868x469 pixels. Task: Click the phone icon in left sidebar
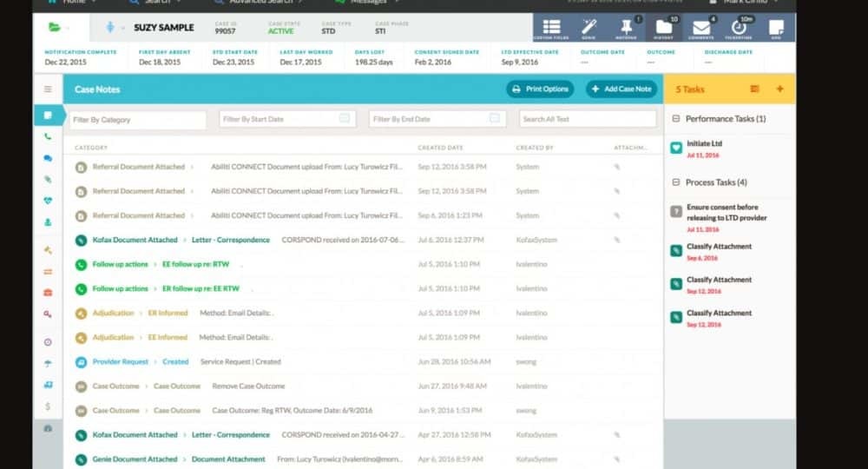pyautogui.click(x=48, y=136)
